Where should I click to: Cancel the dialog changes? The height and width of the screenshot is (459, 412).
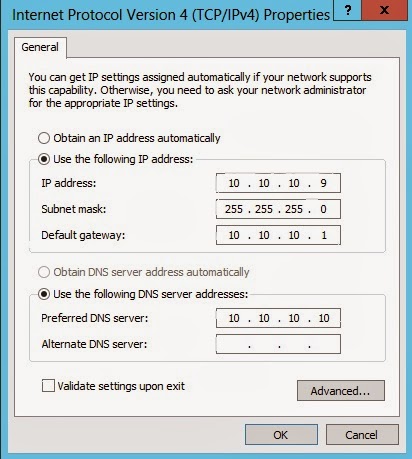point(362,435)
